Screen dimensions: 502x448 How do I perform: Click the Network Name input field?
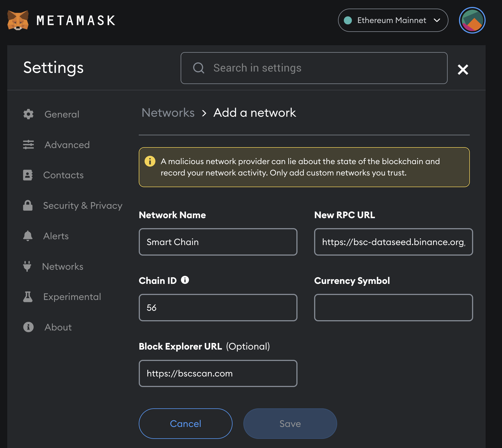coord(218,242)
